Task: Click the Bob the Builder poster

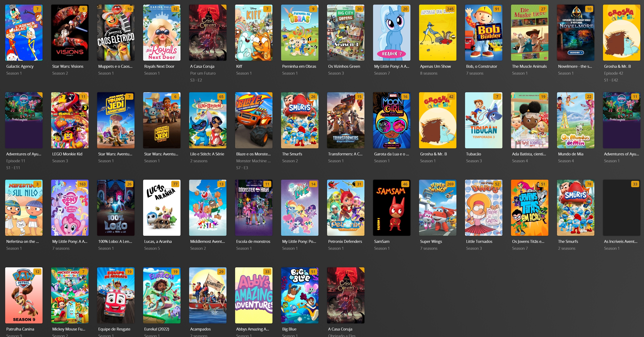Action: 484,33
